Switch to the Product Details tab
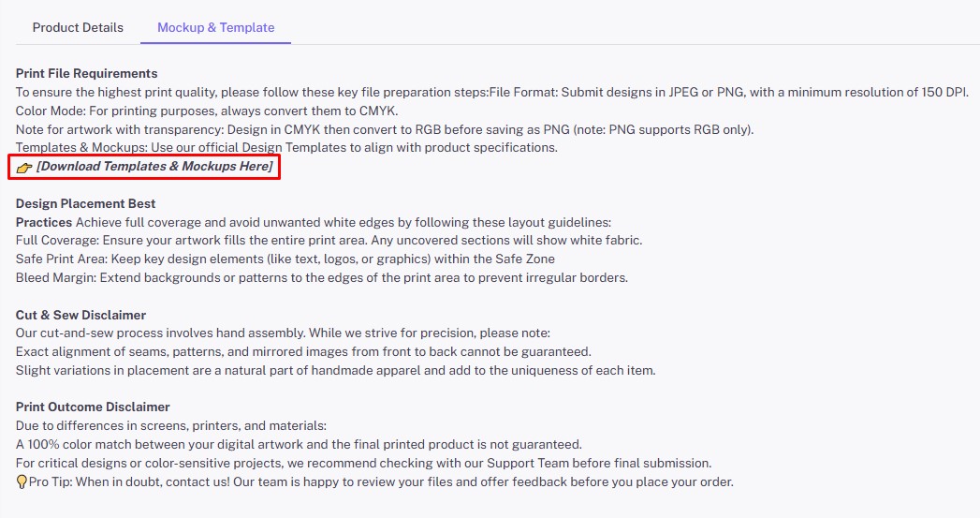Image resolution: width=980 pixels, height=518 pixels. 78,27
